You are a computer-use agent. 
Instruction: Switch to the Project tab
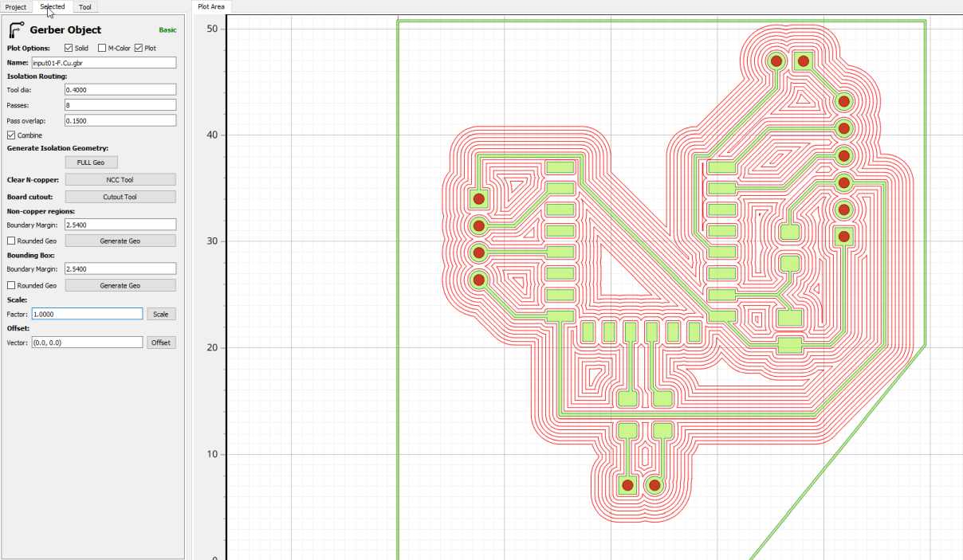coord(16,7)
